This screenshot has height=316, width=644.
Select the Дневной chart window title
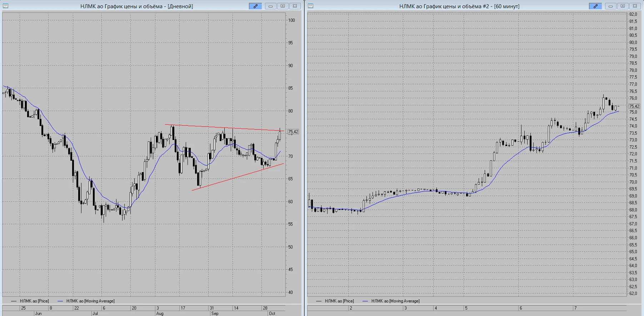click(x=137, y=6)
